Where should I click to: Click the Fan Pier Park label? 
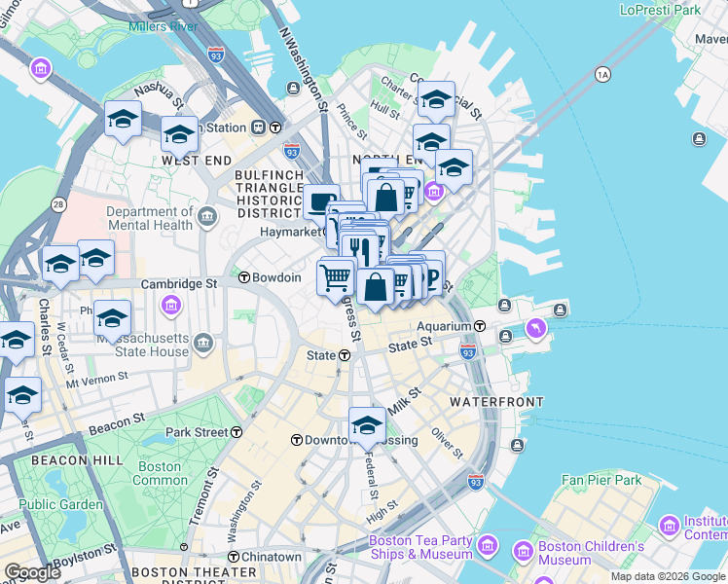click(601, 480)
